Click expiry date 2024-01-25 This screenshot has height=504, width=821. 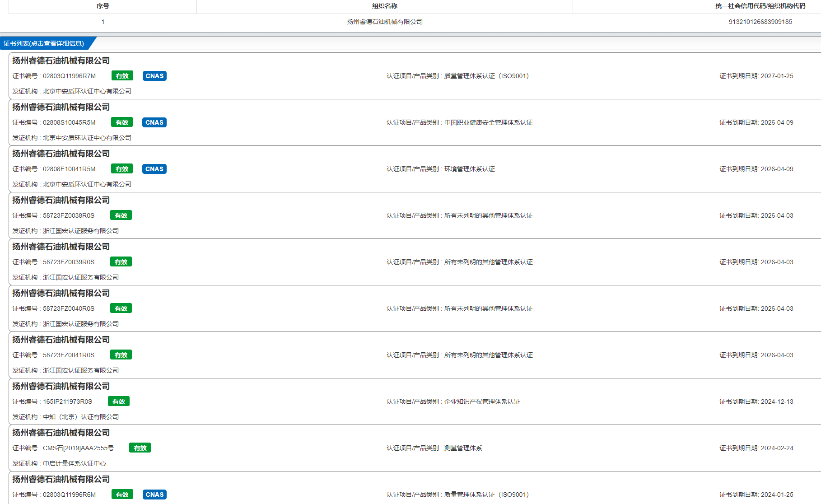[x=777, y=495]
